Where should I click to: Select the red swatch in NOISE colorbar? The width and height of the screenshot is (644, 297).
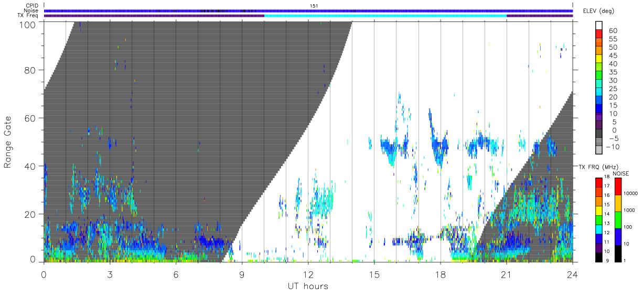coord(618,186)
